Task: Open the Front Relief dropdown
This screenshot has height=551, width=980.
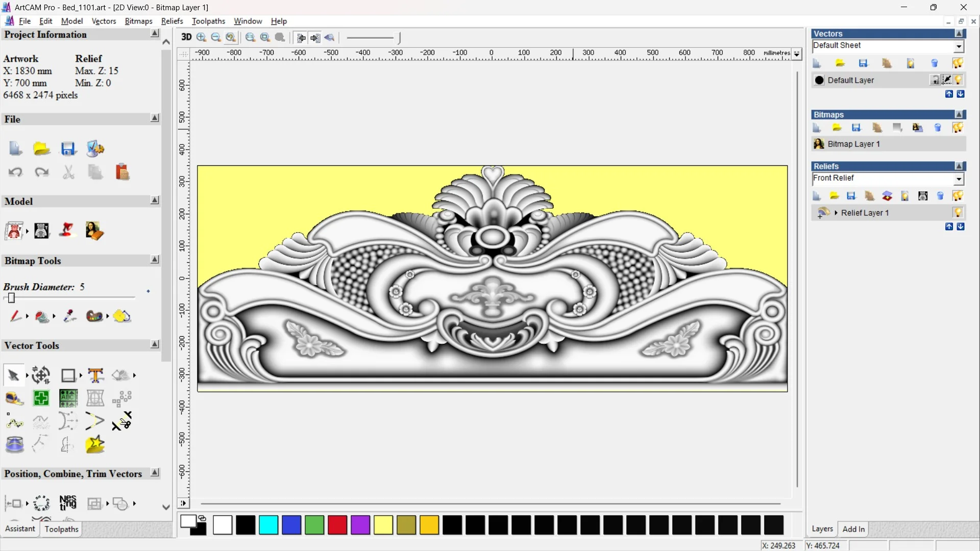Action: (x=959, y=179)
